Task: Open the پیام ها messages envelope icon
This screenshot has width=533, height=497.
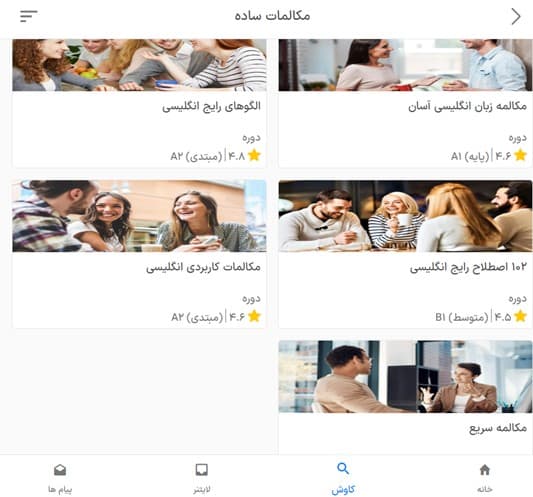Action: 60,470
